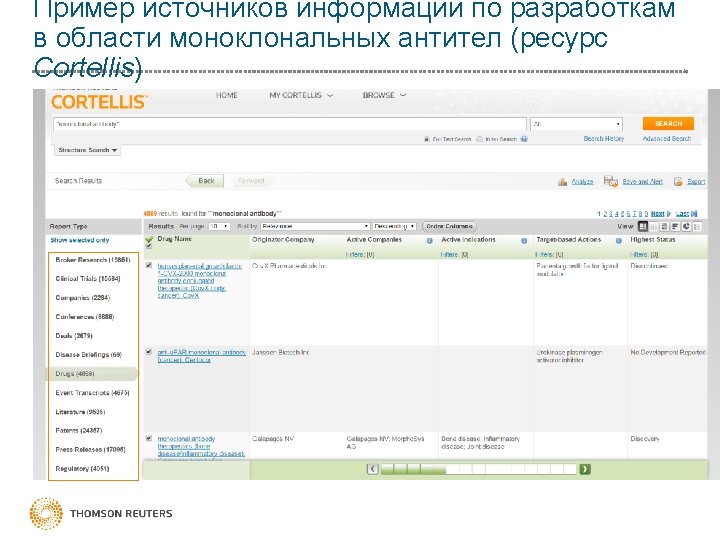Image resolution: width=720 pixels, height=540 pixels.
Task: Click info icon next to Active Indications
Action: pos(524,241)
